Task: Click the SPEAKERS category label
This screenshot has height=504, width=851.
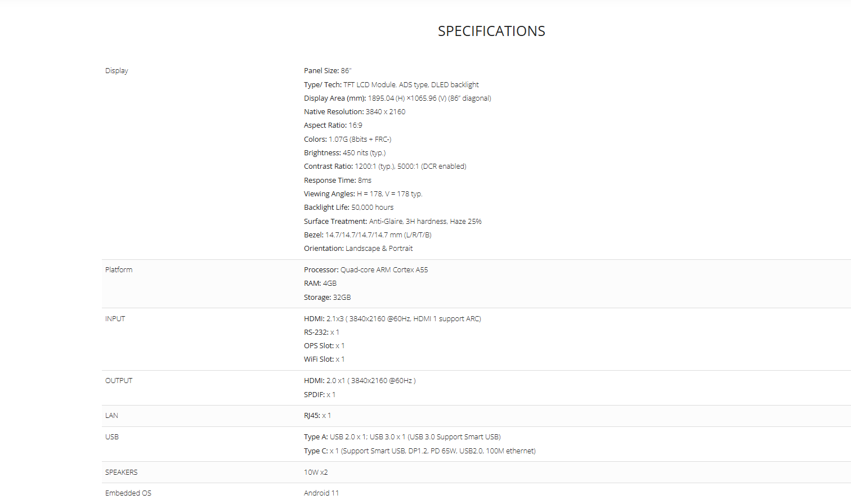Action: tap(121, 472)
